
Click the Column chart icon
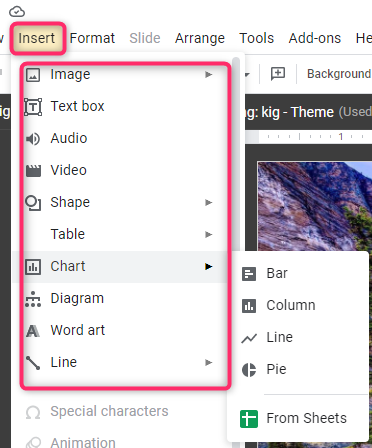(249, 306)
